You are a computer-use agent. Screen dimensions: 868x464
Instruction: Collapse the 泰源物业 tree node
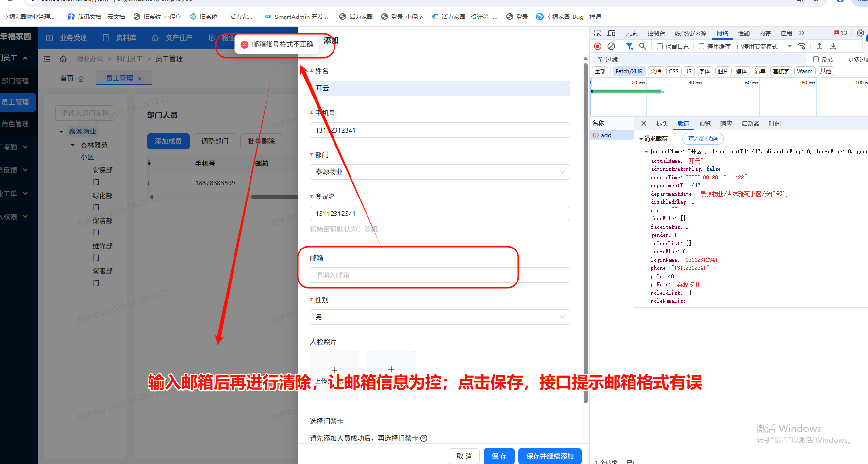pos(61,131)
